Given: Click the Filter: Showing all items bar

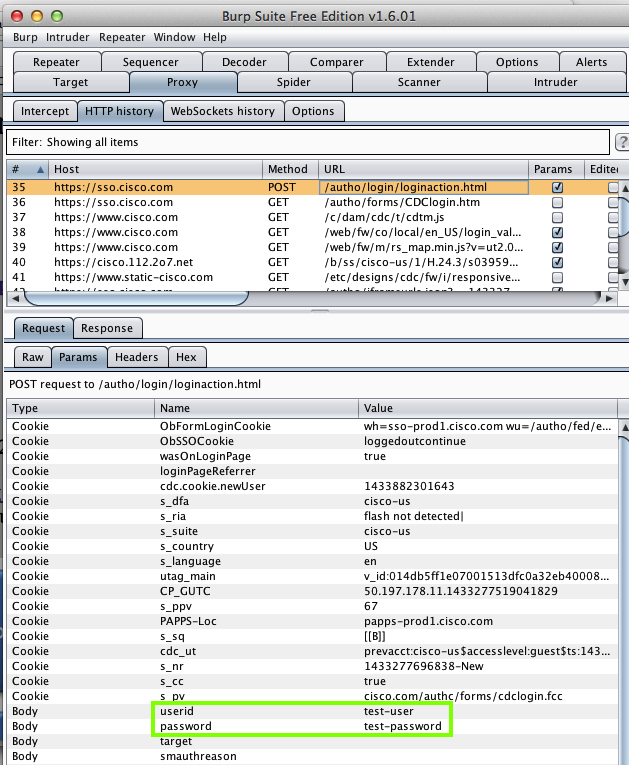Looking at the screenshot, I should click(x=308, y=142).
